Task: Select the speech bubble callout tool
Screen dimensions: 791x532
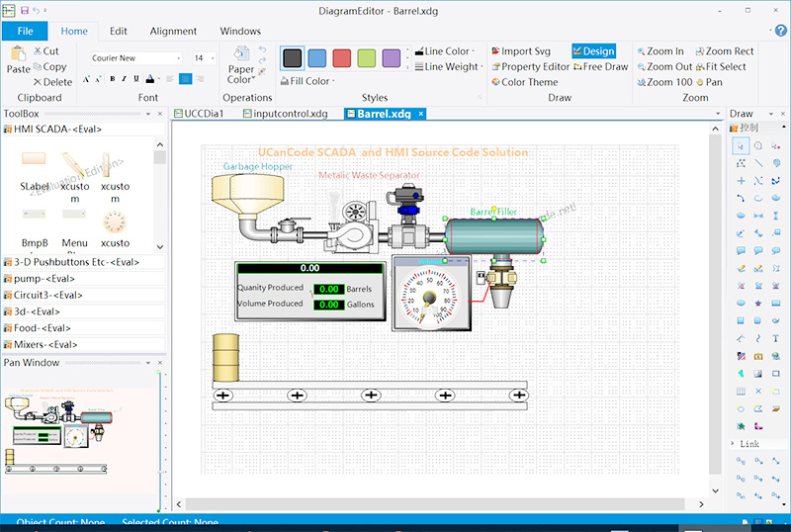Action: (741, 250)
